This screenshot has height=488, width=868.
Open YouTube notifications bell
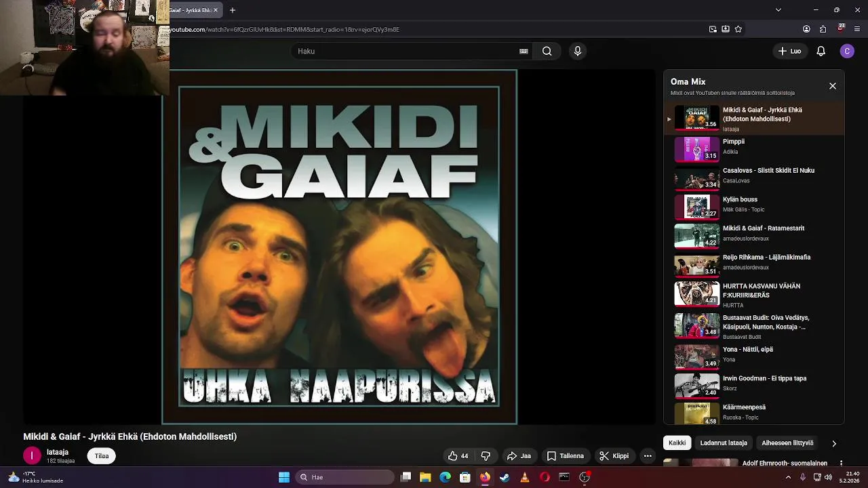pyautogui.click(x=821, y=51)
